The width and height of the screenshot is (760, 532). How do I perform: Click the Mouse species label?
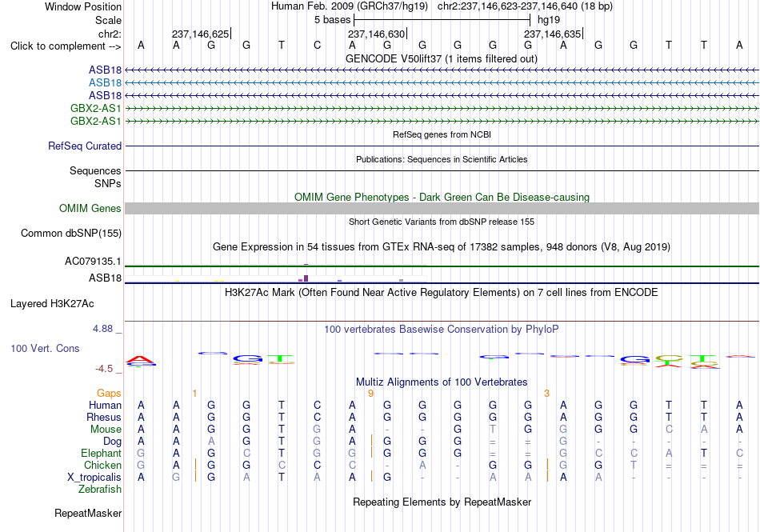click(x=106, y=430)
